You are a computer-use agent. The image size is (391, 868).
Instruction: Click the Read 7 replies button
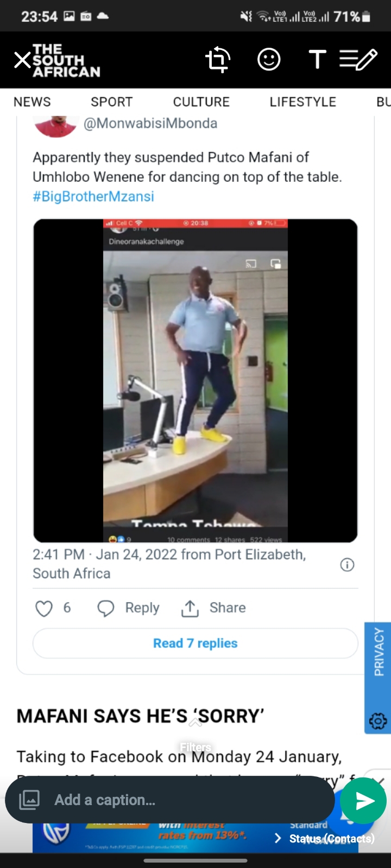tap(195, 643)
